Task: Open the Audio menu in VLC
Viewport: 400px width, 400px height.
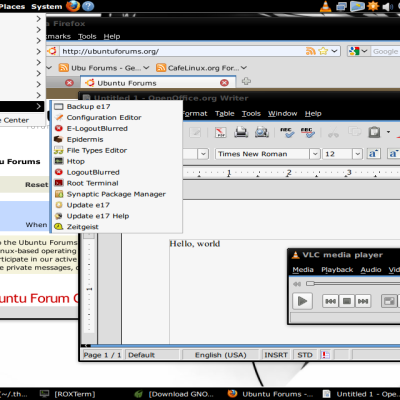Action: pos(371,270)
